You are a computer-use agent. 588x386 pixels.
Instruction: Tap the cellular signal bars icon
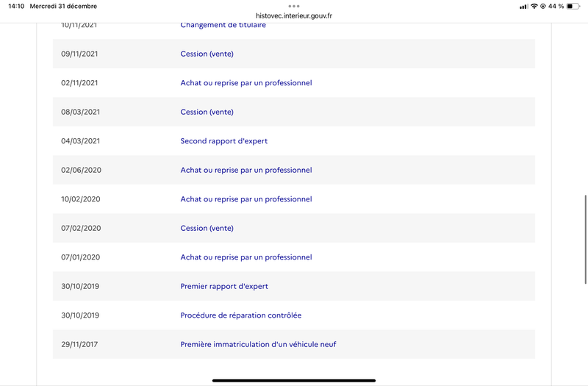coord(523,7)
